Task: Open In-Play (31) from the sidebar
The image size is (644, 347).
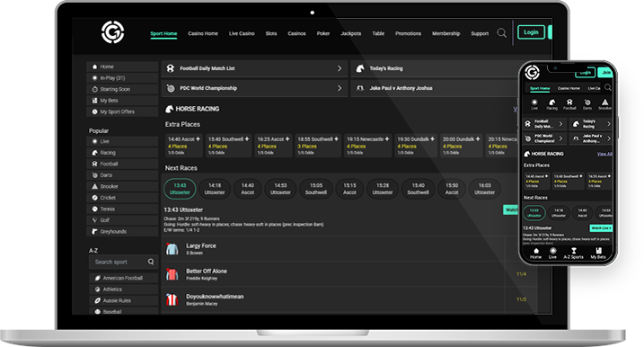Action: point(122,78)
